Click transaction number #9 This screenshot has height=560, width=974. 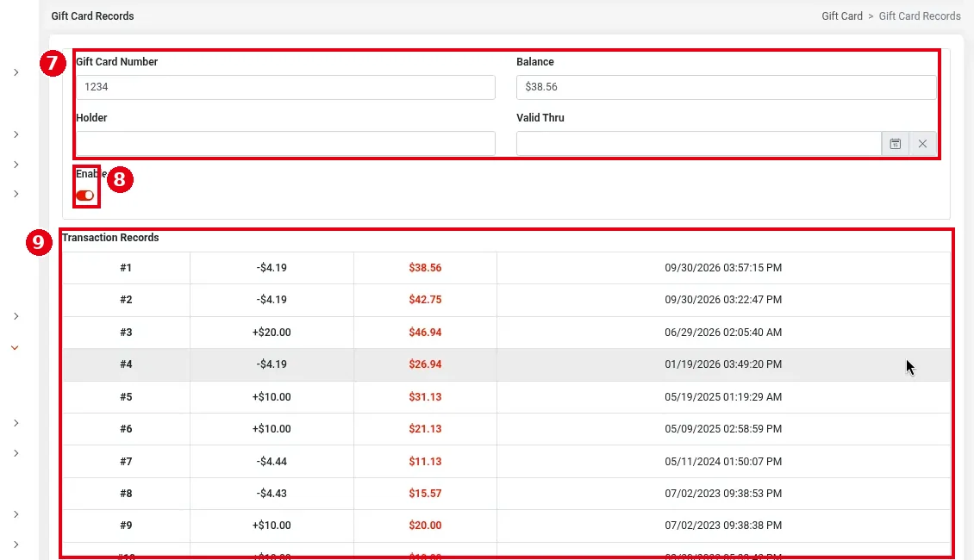126,526
